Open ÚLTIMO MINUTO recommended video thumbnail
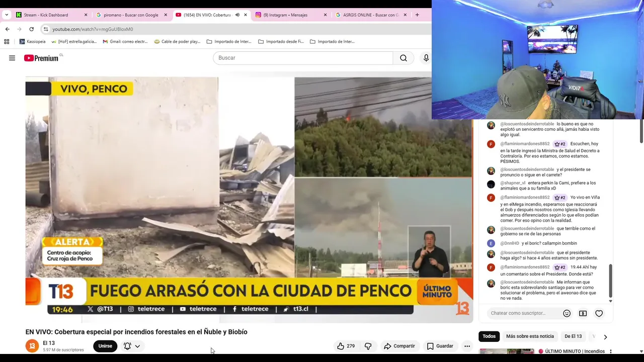644x362 pixels. [x=507, y=351]
